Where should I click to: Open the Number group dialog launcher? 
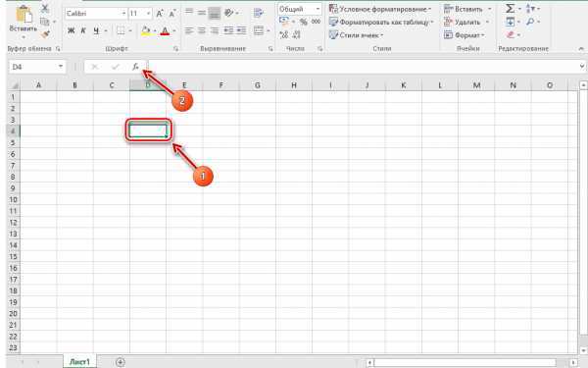click(319, 48)
